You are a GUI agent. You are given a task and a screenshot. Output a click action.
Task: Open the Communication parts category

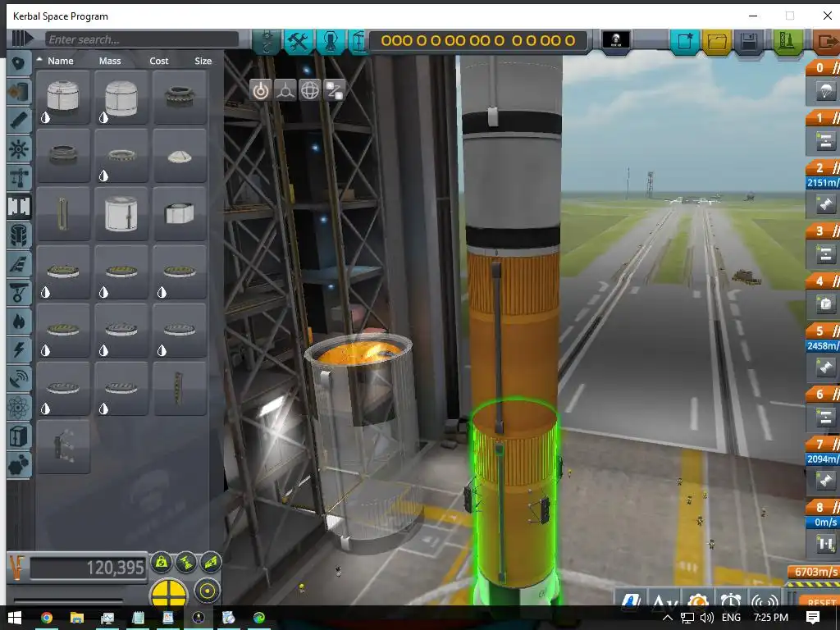point(19,379)
